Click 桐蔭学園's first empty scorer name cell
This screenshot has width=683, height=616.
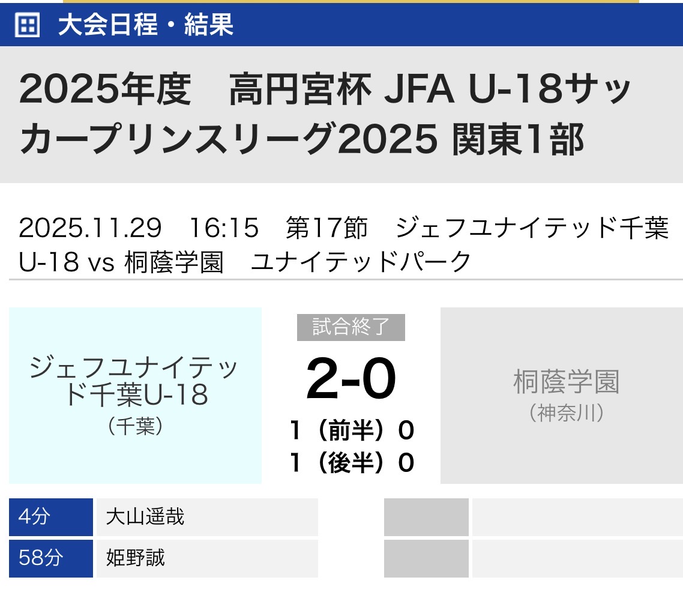pyautogui.click(x=576, y=517)
